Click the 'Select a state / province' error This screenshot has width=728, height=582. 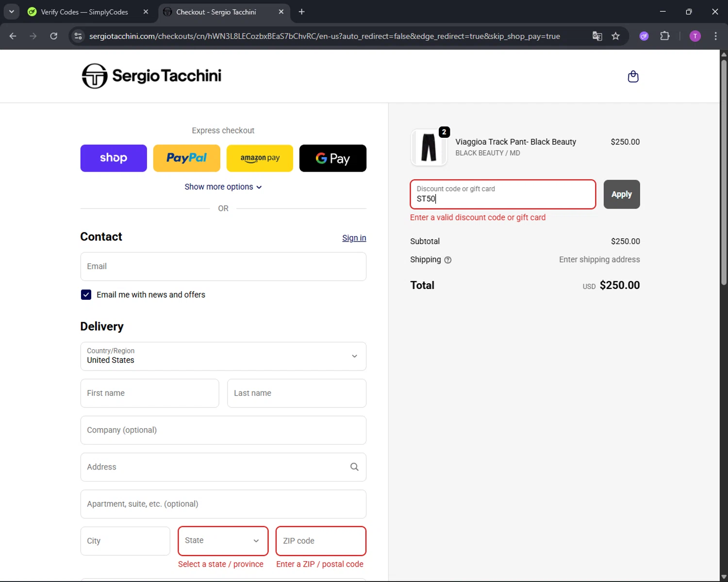(x=221, y=564)
